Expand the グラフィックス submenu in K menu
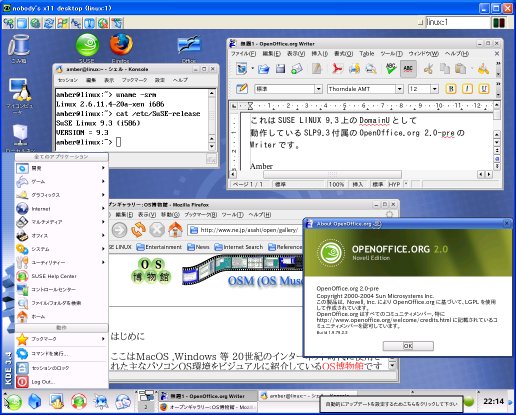The height and width of the screenshot is (415, 516). (61, 195)
